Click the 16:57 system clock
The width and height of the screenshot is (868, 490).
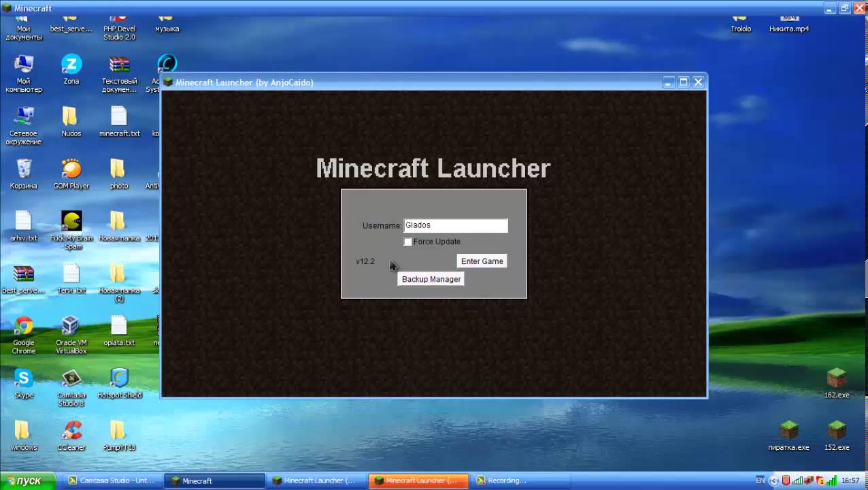[850, 480]
